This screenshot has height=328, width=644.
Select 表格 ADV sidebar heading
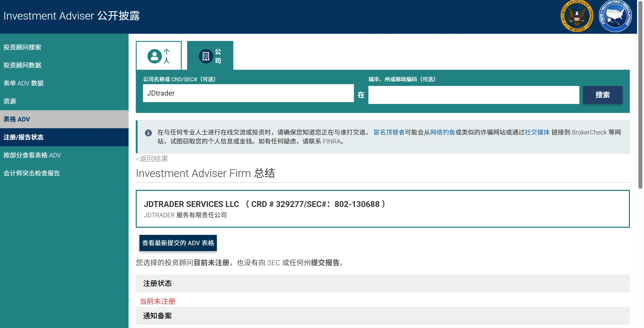point(64,119)
